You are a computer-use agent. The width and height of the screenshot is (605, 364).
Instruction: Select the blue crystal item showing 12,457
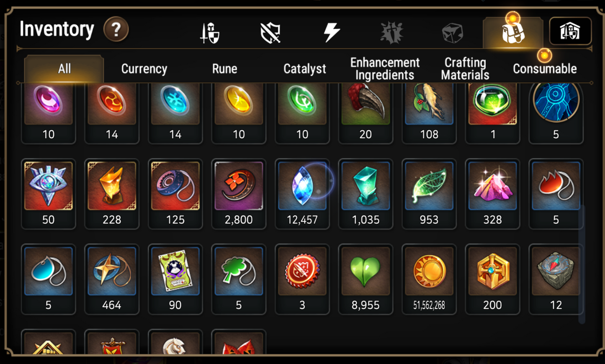coord(302,194)
